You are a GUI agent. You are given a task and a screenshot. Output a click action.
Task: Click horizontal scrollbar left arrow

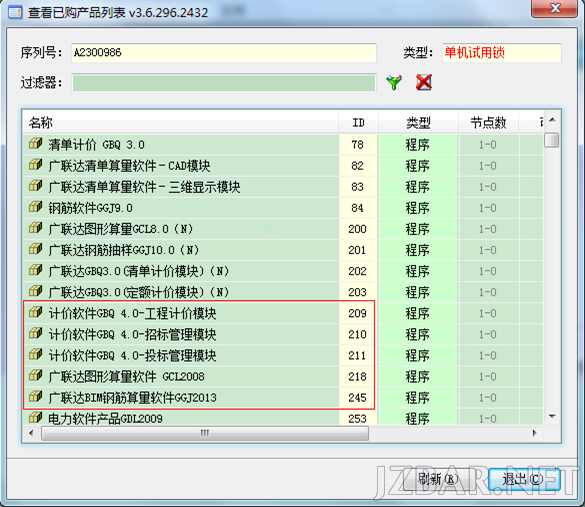(x=31, y=433)
